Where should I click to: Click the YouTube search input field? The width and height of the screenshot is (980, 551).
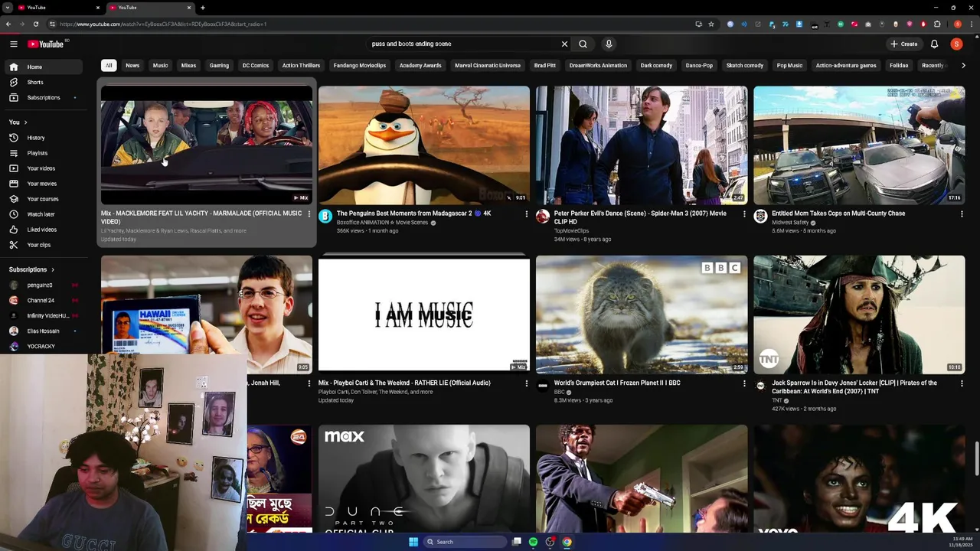(463, 44)
